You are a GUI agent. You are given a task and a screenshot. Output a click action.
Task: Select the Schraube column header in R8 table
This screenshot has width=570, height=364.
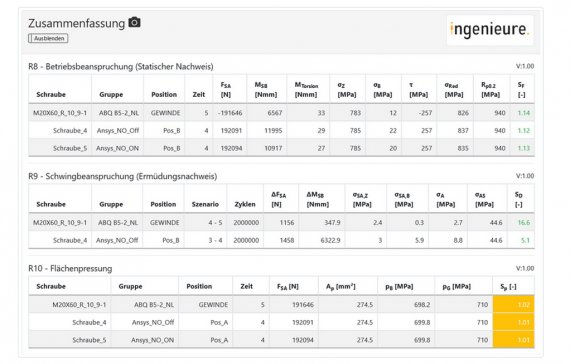pos(51,95)
